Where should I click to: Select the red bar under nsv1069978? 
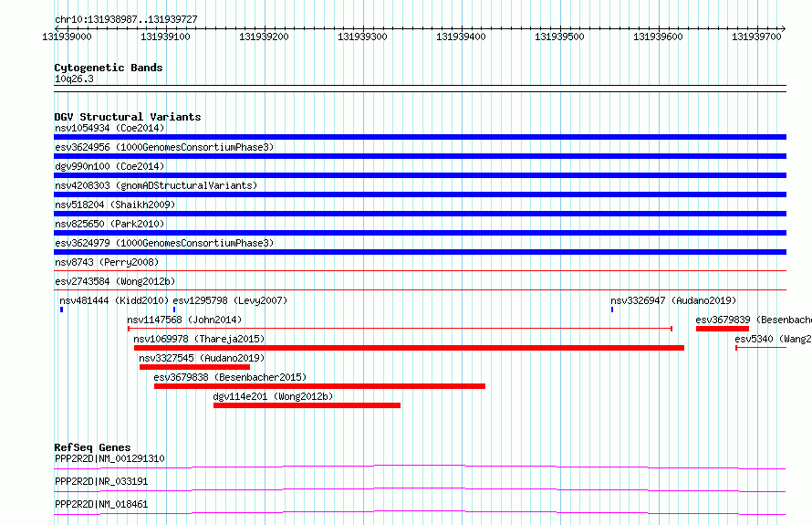(x=409, y=348)
